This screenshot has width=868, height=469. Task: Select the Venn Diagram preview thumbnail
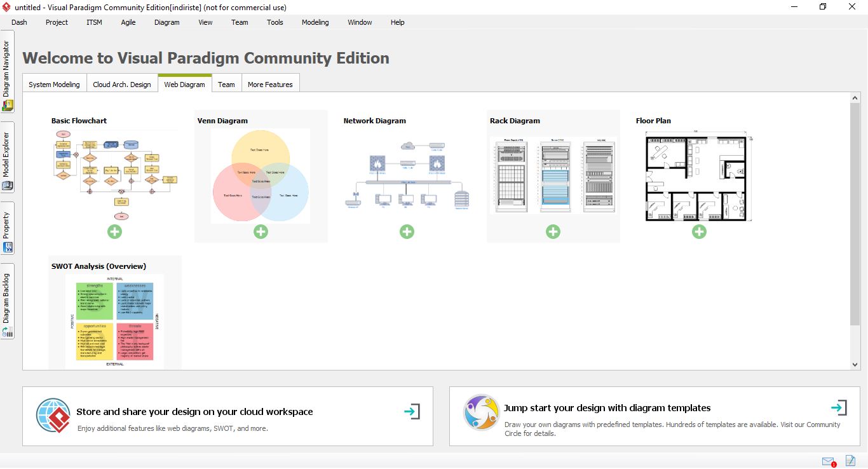pos(261,175)
